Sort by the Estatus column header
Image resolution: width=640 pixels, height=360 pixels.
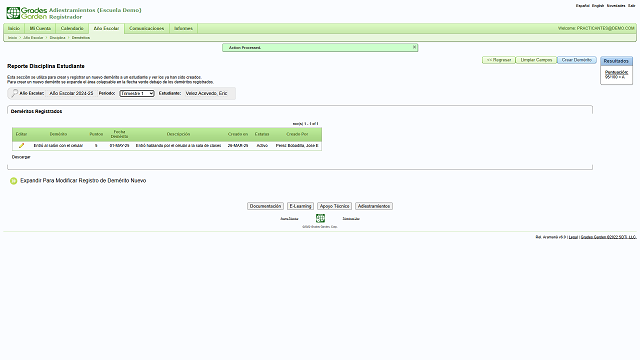262,134
